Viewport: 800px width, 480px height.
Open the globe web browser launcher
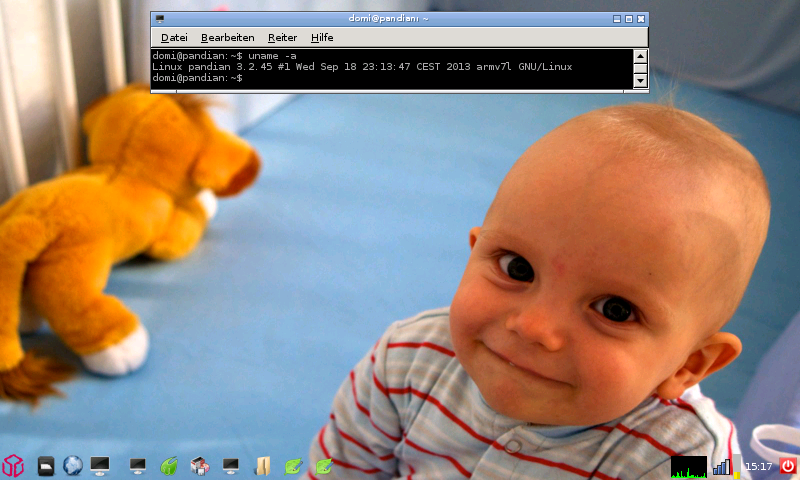(72, 466)
